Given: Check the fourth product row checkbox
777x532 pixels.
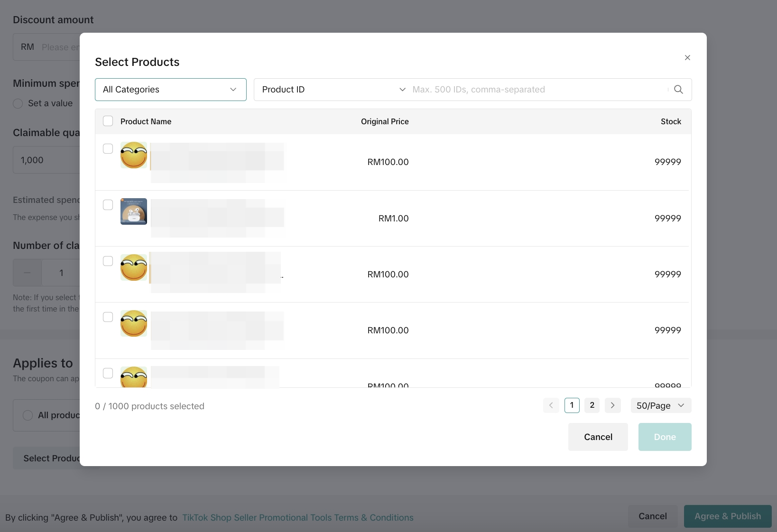Looking at the screenshot, I should pos(108,317).
